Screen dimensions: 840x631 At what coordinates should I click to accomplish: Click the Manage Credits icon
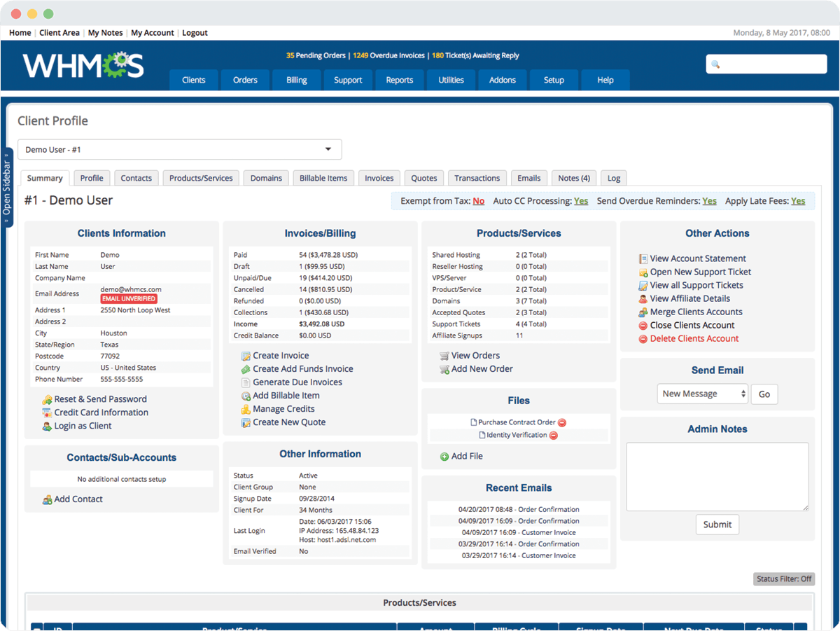(246, 410)
